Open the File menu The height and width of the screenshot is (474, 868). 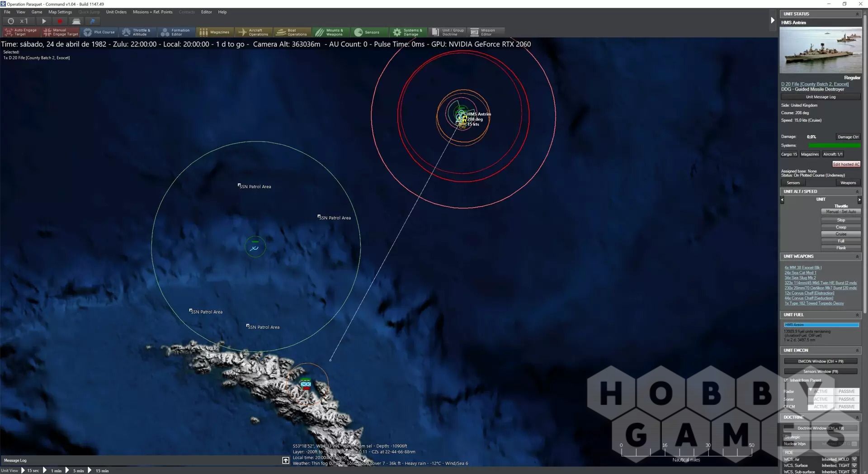coord(7,12)
